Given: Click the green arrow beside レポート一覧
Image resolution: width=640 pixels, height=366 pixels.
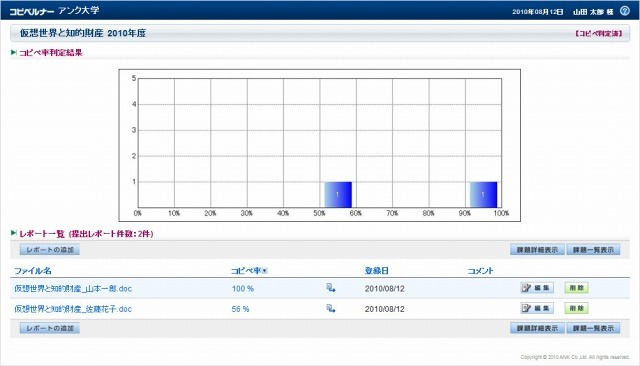Looking at the screenshot, I should tap(13, 233).
